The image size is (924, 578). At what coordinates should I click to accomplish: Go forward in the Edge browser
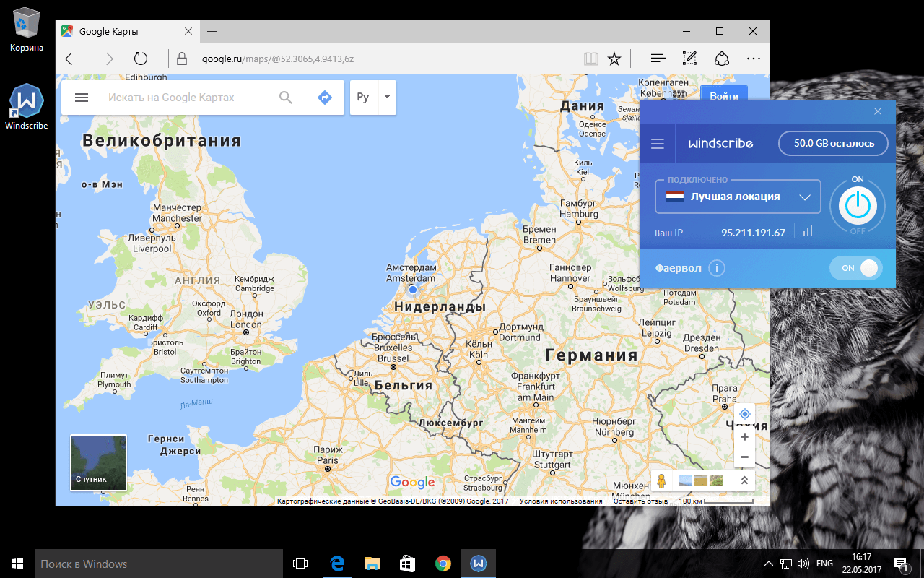[106, 59]
